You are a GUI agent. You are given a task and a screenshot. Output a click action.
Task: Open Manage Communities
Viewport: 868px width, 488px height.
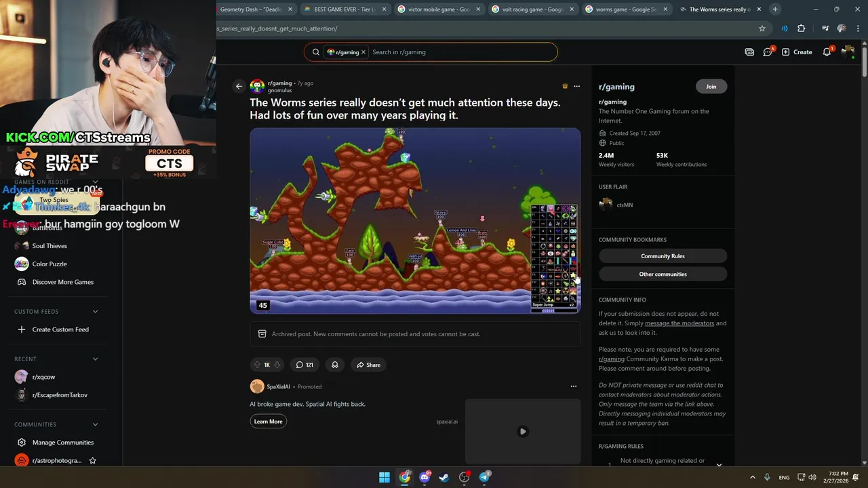[x=57, y=443]
